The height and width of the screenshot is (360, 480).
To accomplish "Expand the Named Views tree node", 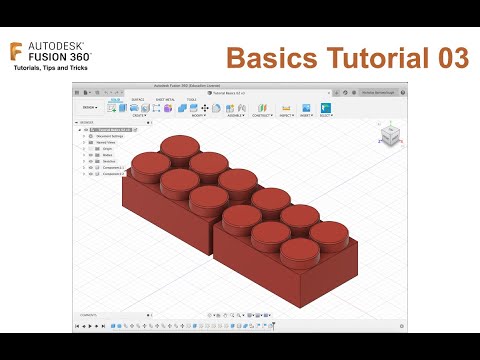I will [x=84, y=142].
